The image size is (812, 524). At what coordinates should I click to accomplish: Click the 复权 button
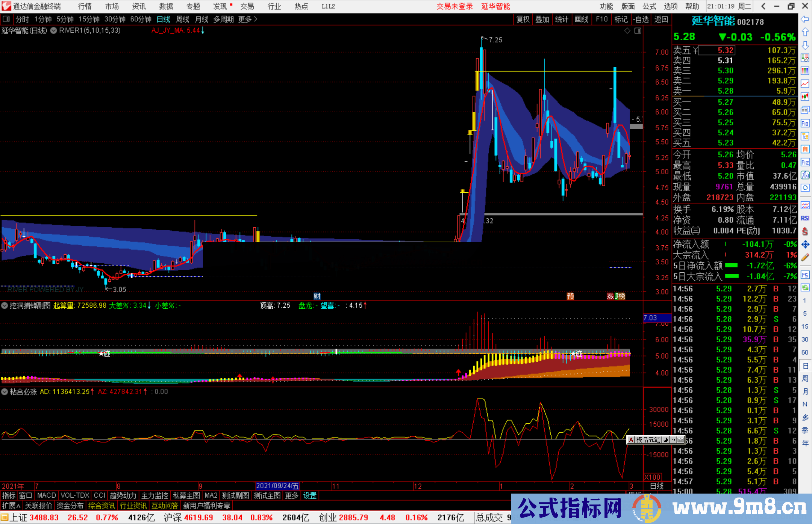click(x=523, y=19)
